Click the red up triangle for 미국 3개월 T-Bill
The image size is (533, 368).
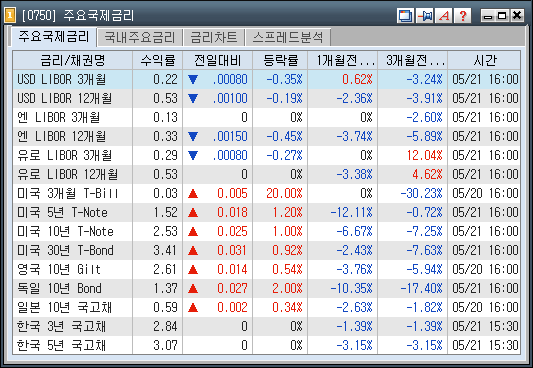coord(193,194)
